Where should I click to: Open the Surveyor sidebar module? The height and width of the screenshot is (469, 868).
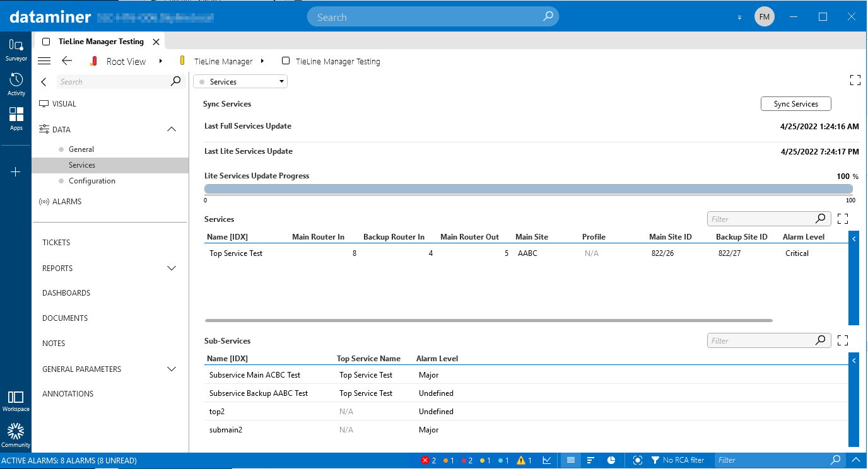[x=16, y=49]
